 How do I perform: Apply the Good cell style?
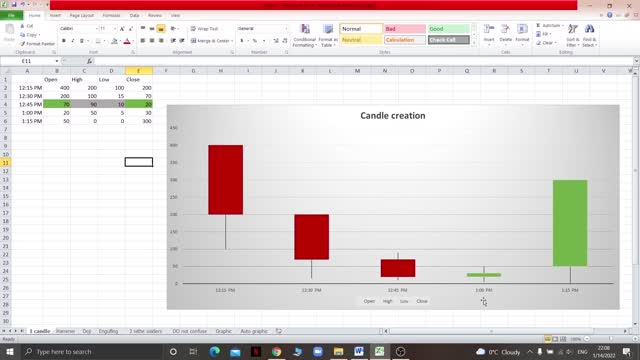(448, 29)
